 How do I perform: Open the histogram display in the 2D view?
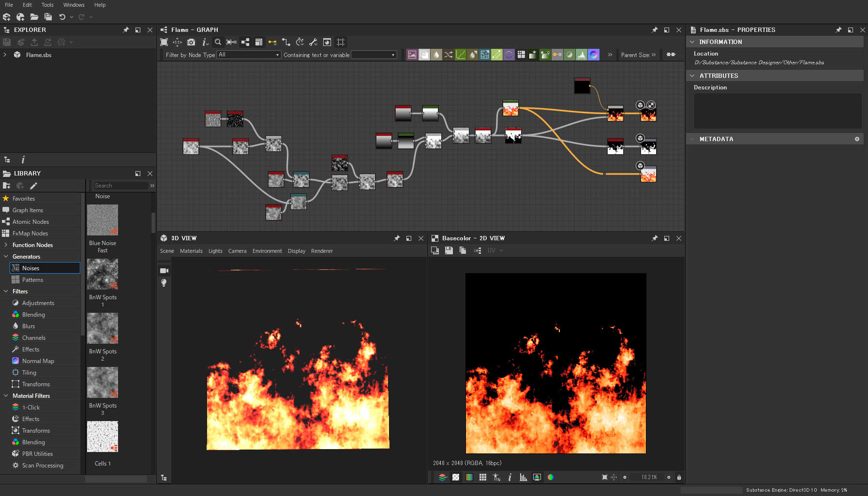[x=523, y=477]
